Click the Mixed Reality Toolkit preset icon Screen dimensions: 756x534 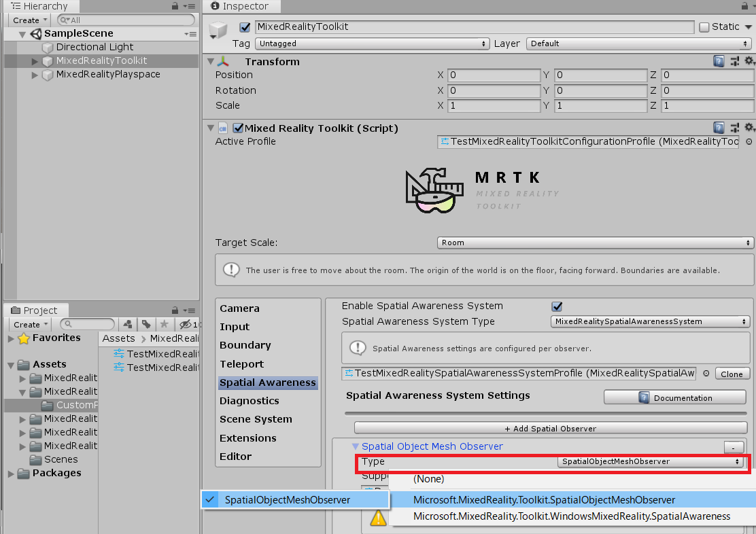pyautogui.click(x=734, y=128)
